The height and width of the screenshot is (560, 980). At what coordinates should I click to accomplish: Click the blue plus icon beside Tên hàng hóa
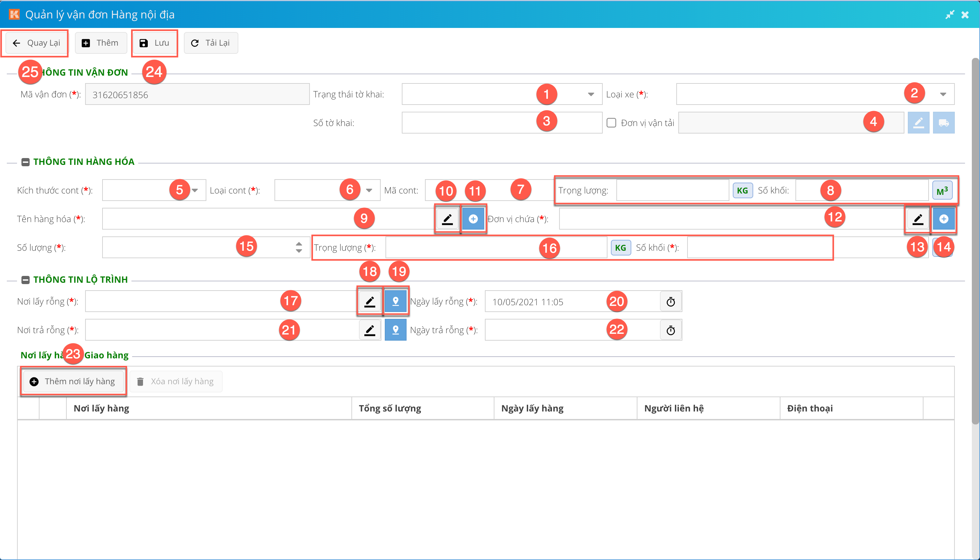[473, 219]
